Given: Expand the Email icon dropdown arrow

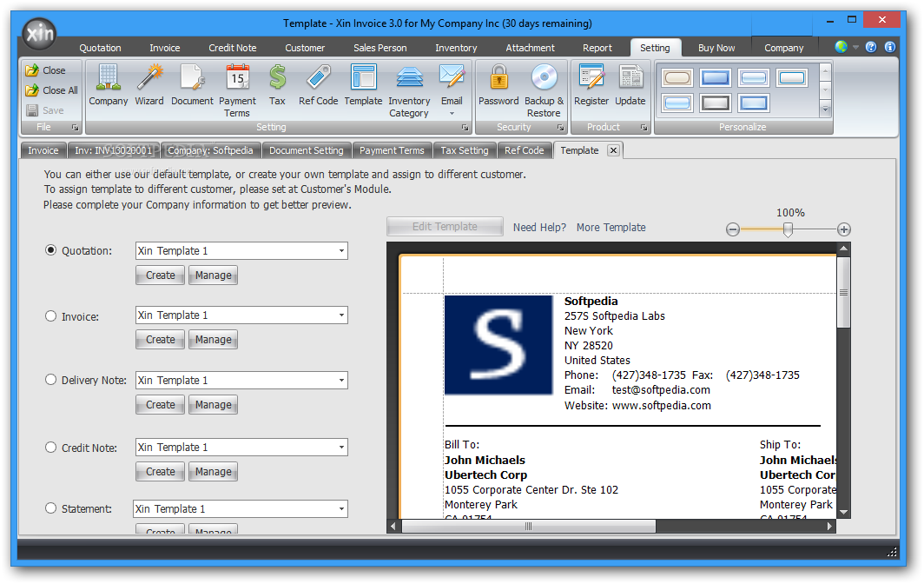Looking at the screenshot, I should (452, 113).
